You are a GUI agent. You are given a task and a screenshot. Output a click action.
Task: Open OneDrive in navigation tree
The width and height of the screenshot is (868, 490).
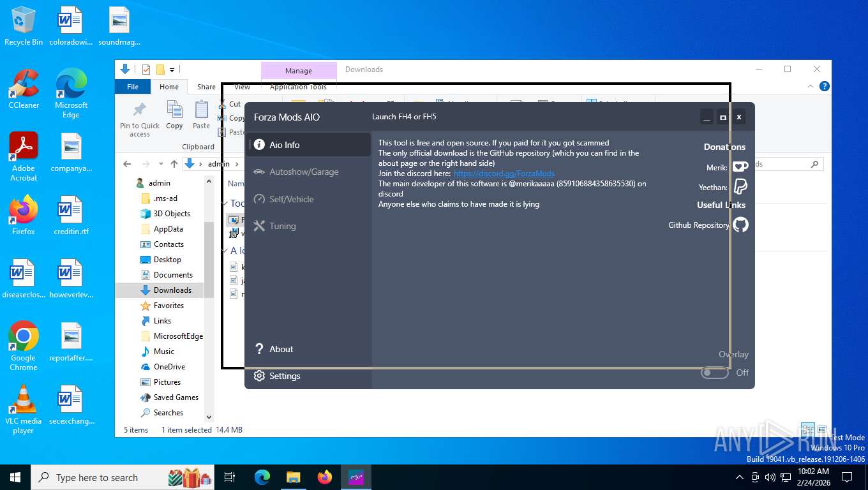pyautogui.click(x=169, y=367)
